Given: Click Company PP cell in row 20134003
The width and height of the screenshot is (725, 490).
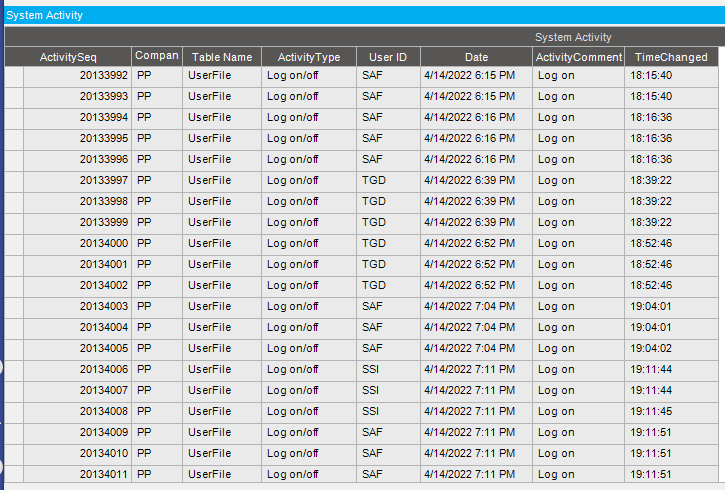Looking at the screenshot, I should [157, 307].
